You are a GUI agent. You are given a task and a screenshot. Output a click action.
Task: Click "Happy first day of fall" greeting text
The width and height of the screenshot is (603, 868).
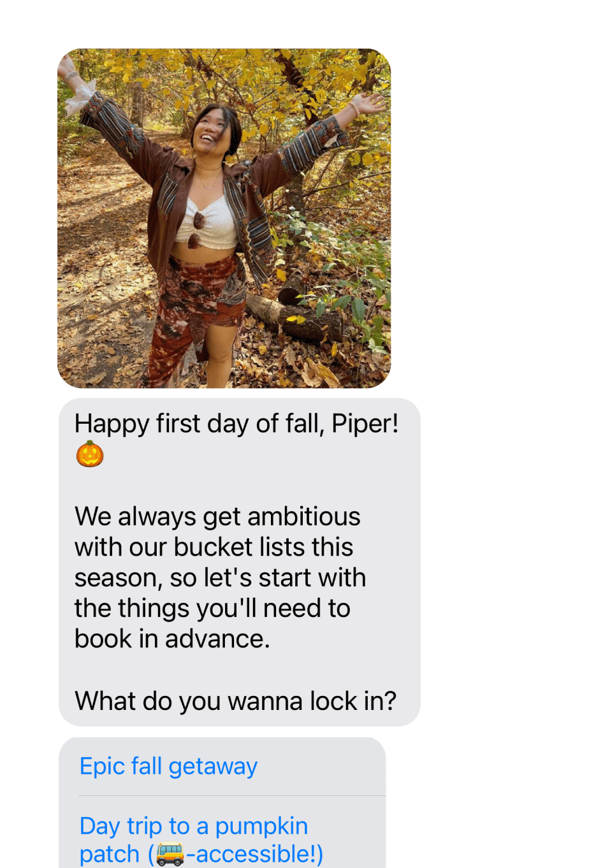[x=199, y=424]
